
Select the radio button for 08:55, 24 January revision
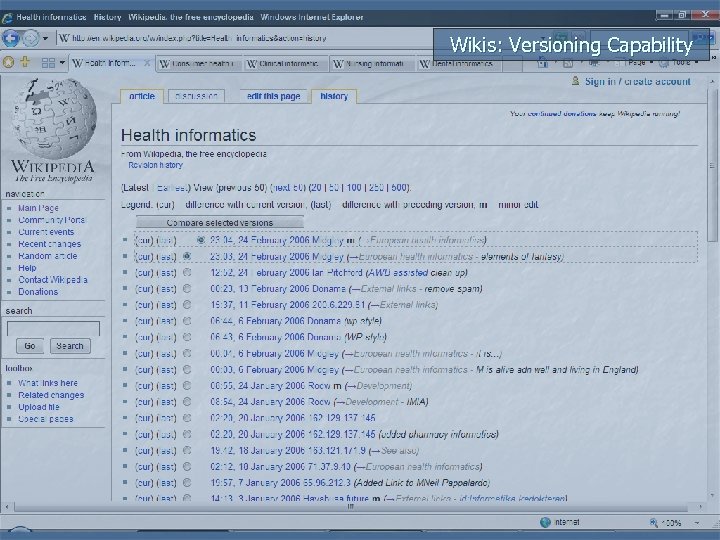coord(186,386)
